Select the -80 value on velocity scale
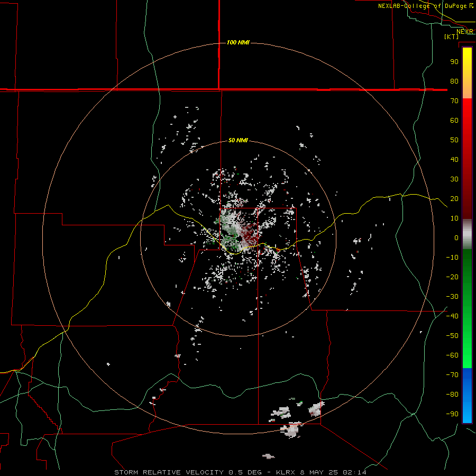 coord(452,395)
